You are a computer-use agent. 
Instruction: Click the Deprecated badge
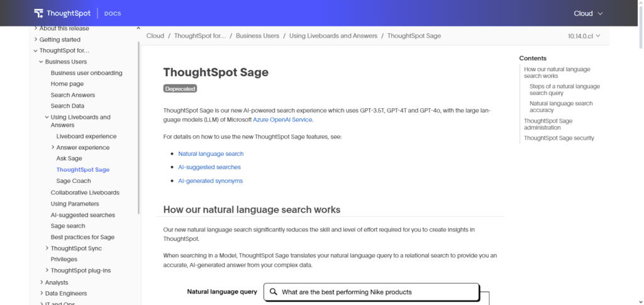[x=180, y=88]
